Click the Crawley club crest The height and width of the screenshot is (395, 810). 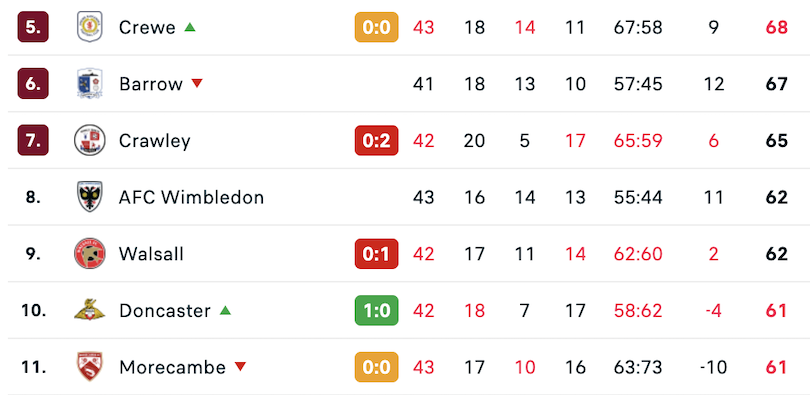89,140
